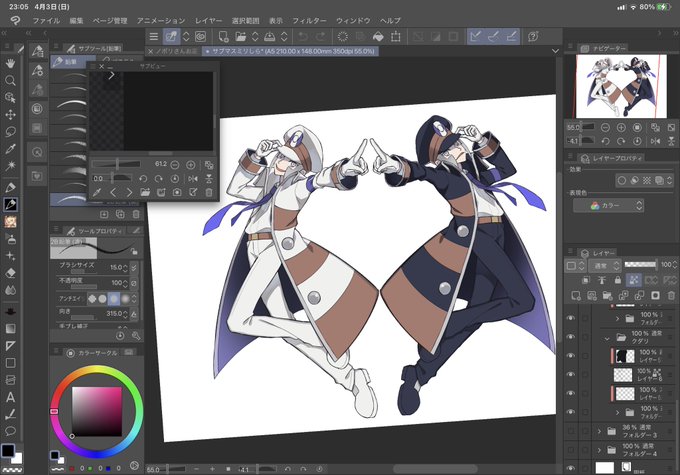
Task: Show the フォルダー 3 layer
Action: pos(571,431)
